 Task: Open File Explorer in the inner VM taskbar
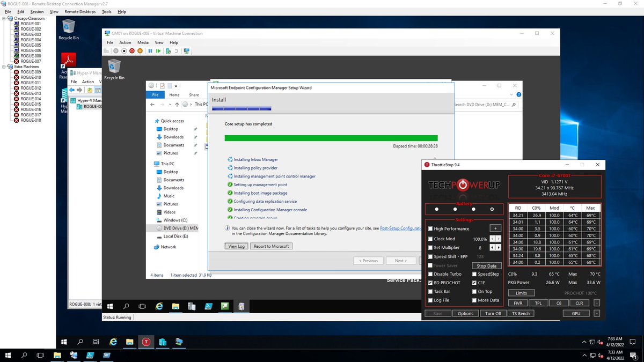pyautogui.click(x=175, y=306)
